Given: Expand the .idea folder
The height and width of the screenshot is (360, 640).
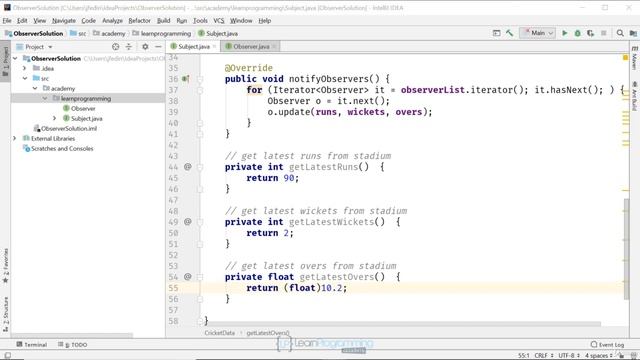Looking at the screenshot, I should click(24, 68).
